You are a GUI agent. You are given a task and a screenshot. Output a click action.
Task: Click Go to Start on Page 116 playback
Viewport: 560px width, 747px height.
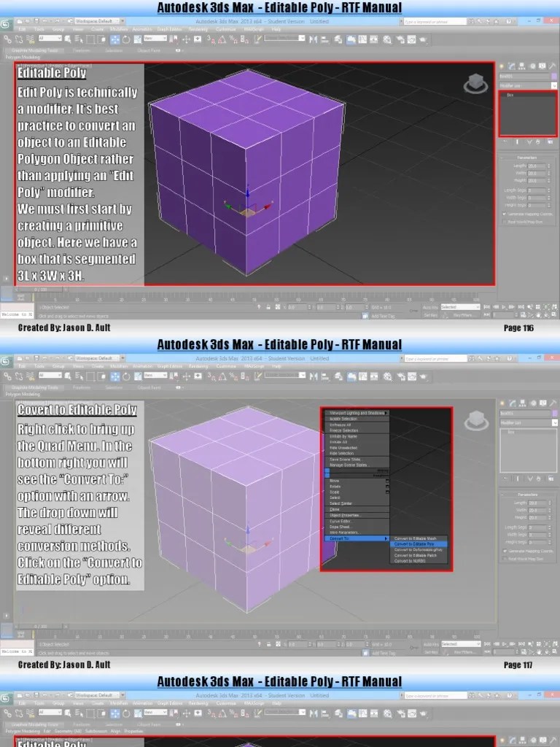coord(487,307)
